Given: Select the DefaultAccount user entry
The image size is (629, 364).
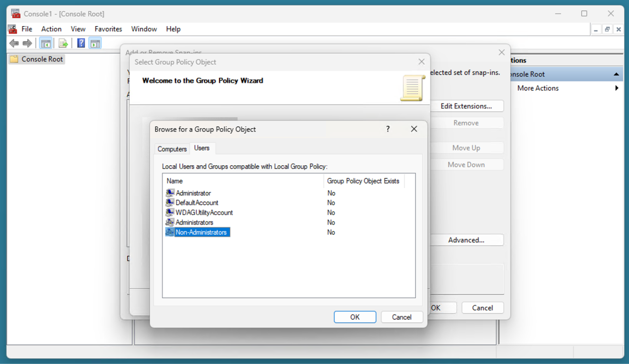Looking at the screenshot, I should (x=197, y=202).
